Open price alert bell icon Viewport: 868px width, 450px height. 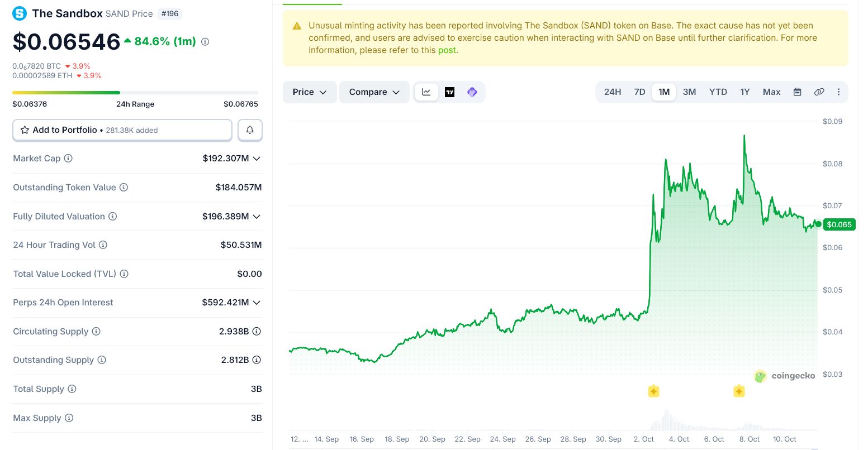[x=250, y=130]
